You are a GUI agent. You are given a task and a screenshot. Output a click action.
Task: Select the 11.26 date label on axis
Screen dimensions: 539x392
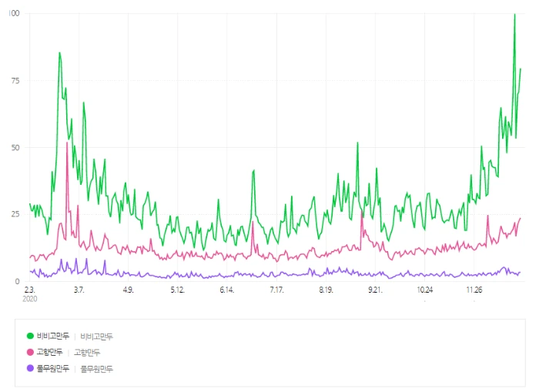click(x=474, y=290)
